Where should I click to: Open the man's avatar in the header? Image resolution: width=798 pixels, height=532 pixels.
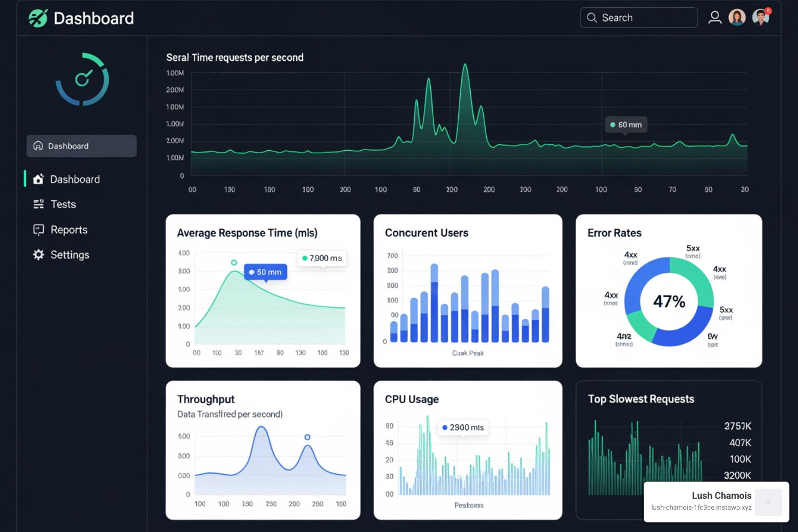pyautogui.click(x=761, y=18)
